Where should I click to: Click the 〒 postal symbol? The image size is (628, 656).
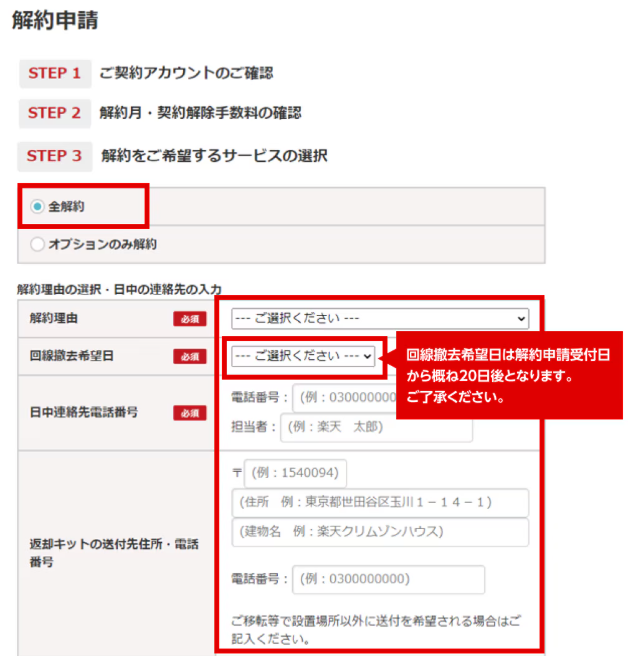237,473
